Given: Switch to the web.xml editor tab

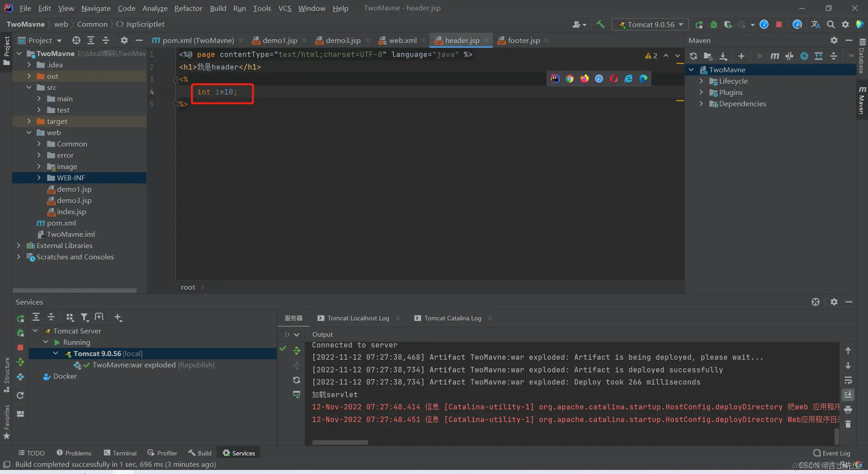Looking at the screenshot, I should click(x=402, y=40).
